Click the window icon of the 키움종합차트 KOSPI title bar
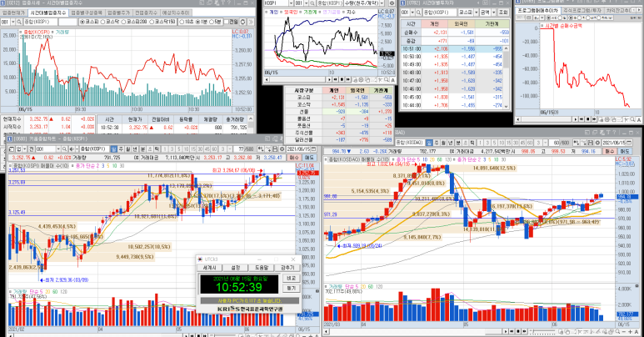 pyautogui.click(x=8, y=138)
